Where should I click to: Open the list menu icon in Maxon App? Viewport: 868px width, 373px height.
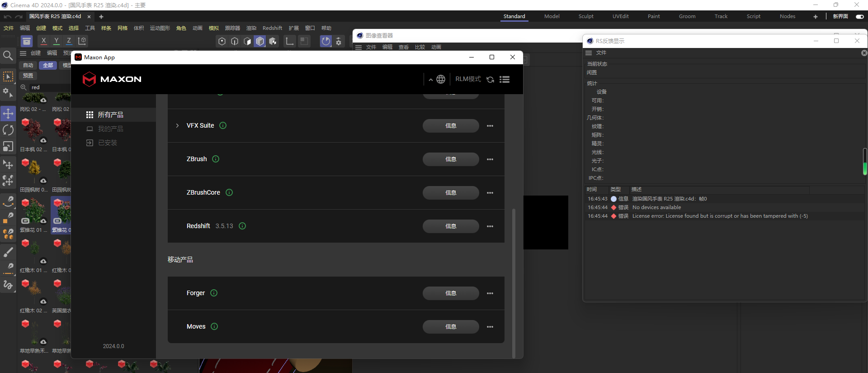[x=505, y=80]
